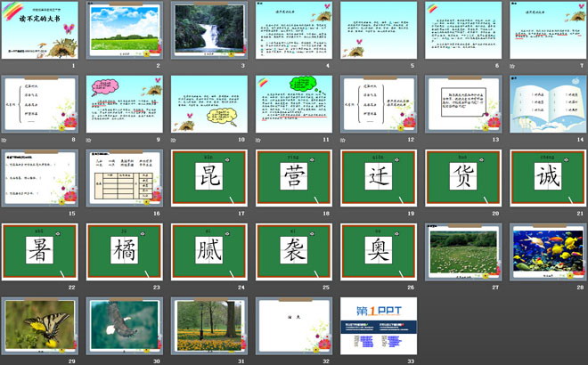This screenshot has height=365, width=588.
Task: Click animation star icon under slide 11
Action: coord(258,140)
